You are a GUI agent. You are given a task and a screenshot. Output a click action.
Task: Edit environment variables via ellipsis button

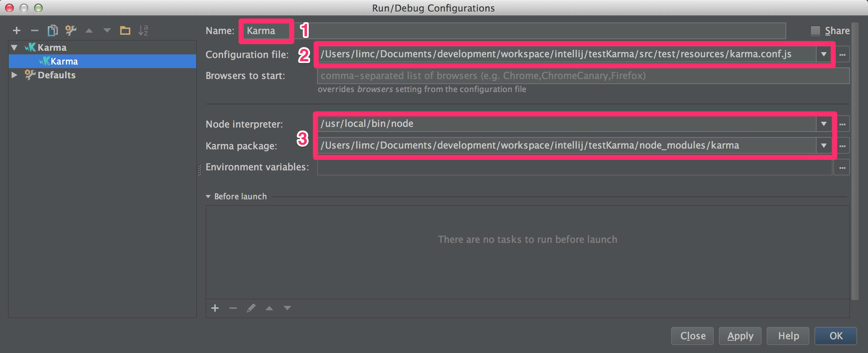842,168
